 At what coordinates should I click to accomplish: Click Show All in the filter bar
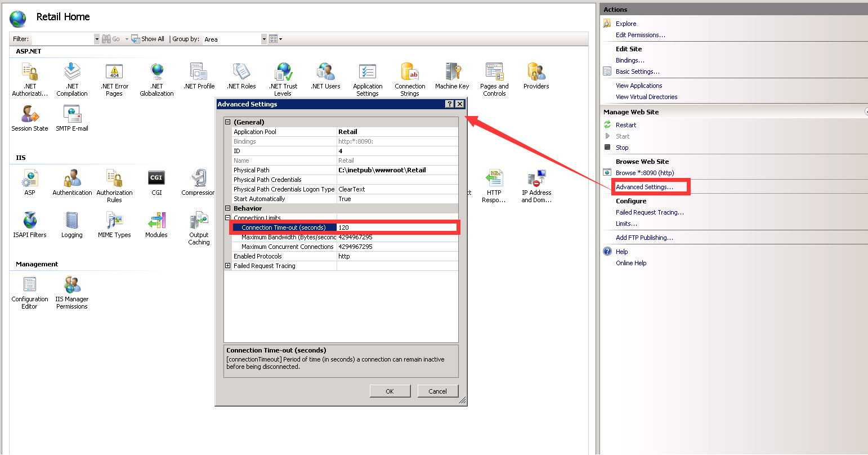click(x=148, y=39)
